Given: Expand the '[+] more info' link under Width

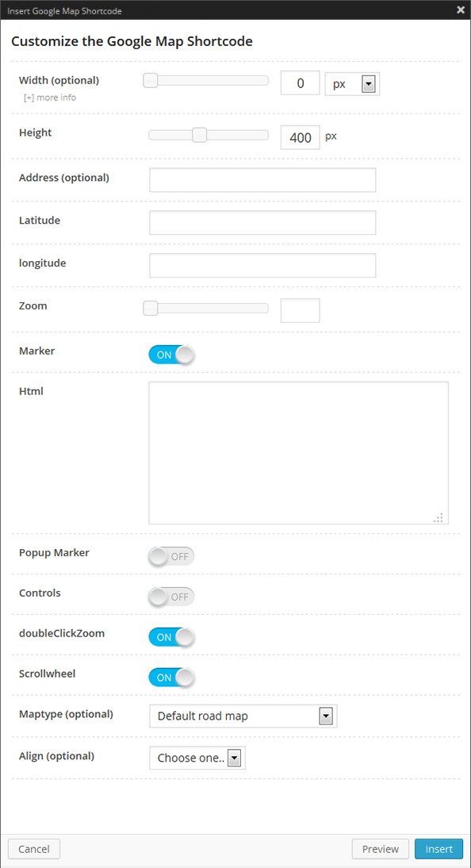Looking at the screenshot, I should 49,97.
